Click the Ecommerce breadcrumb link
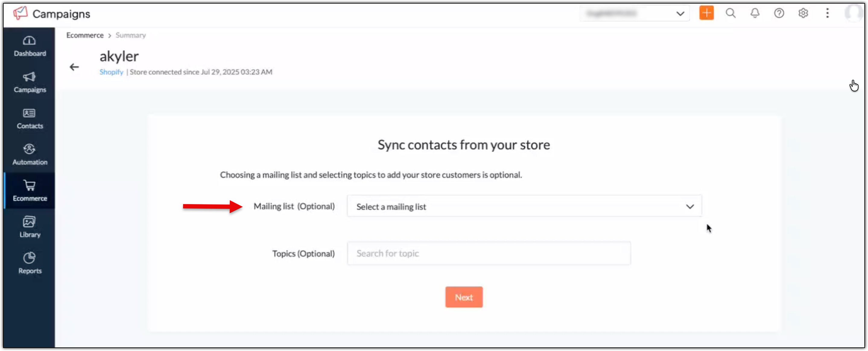Screen dimensions: 868x351 pyautogui.click(x=85, y=35)
